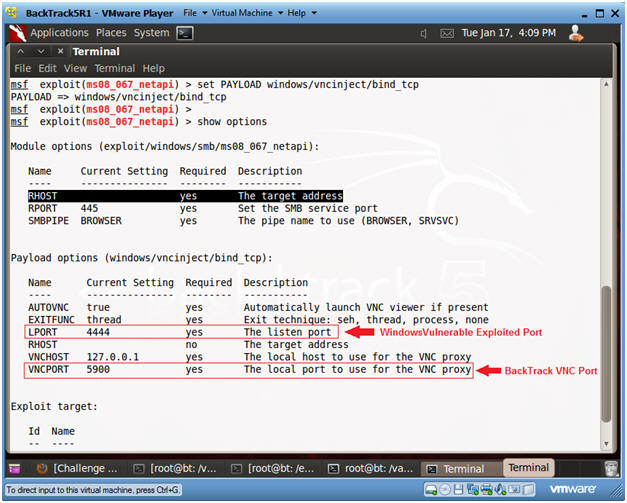Click the VNCPORT value 5900
This screenshot has height=503, width=627.
pos(98,369)
